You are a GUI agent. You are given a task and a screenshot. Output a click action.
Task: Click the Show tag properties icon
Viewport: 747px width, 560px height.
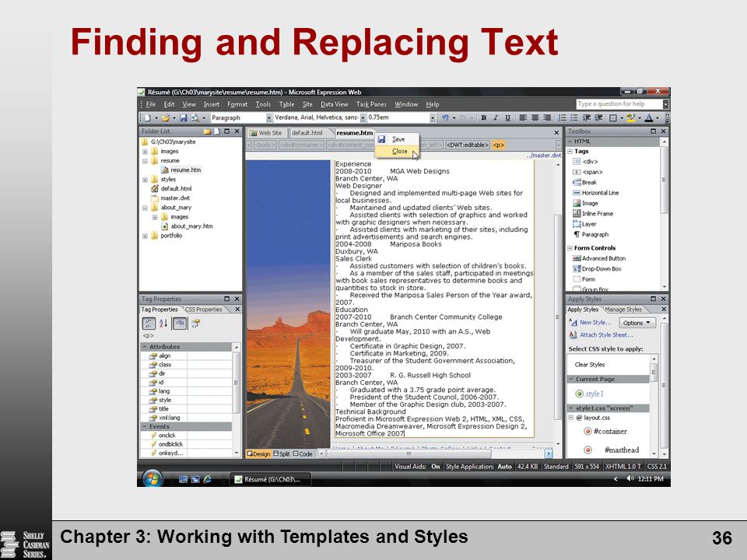tap(195, 324)
